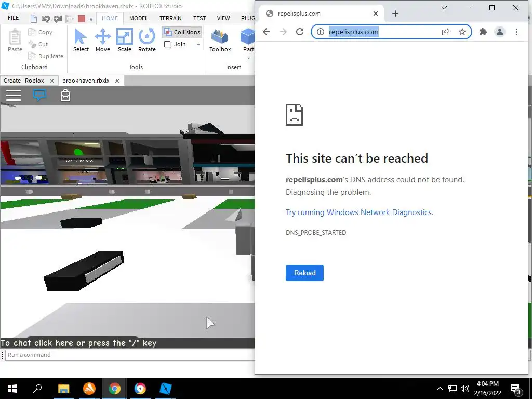The height and width of the screenshot is (399, 532).
Task: Open the notification center
Action: coord(516,389)
